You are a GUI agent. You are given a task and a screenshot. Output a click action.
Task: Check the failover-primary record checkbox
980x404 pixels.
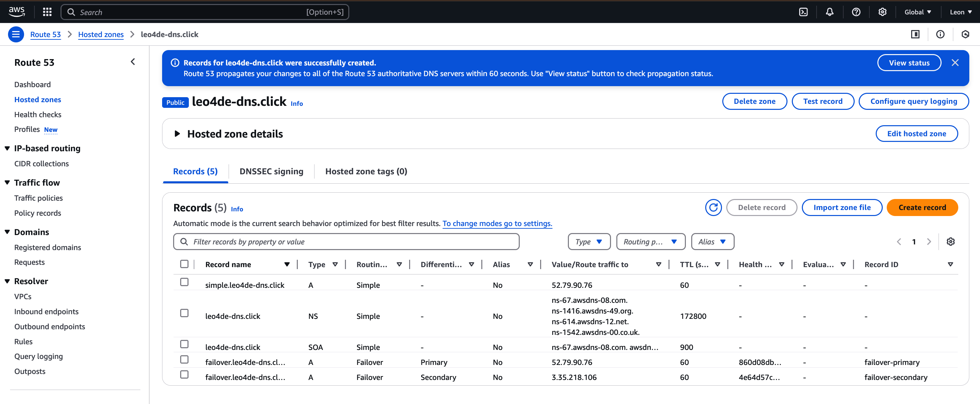coord(184,360)
